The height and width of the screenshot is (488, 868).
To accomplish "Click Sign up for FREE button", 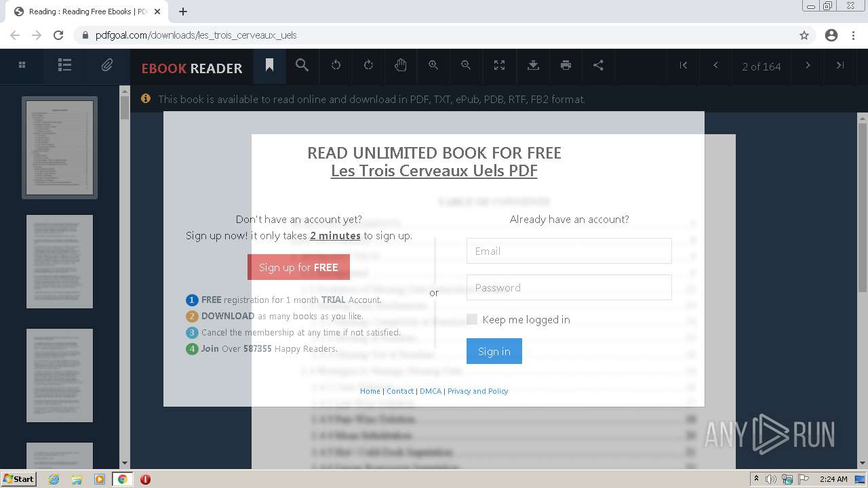I will click(298, 267).
